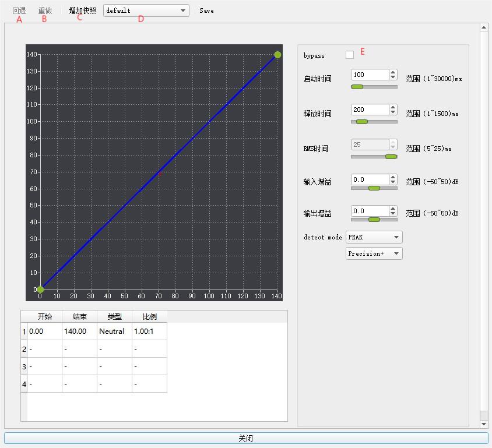Click row header 1 in the table
This screenshot has height=448, width=492.
pos(24,331)
